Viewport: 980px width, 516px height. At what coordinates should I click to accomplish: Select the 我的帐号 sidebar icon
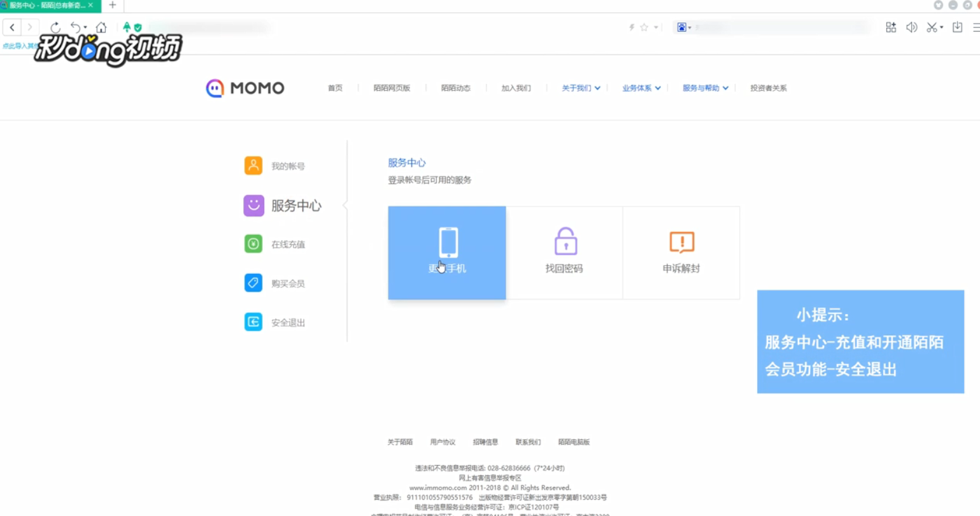tap(253, 166)
